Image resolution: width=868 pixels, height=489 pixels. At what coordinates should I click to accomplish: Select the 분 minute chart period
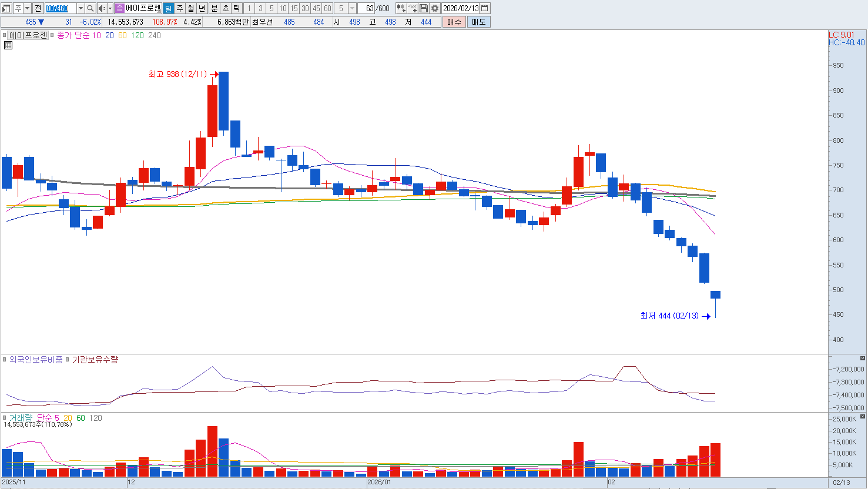(x=214, y=8)
